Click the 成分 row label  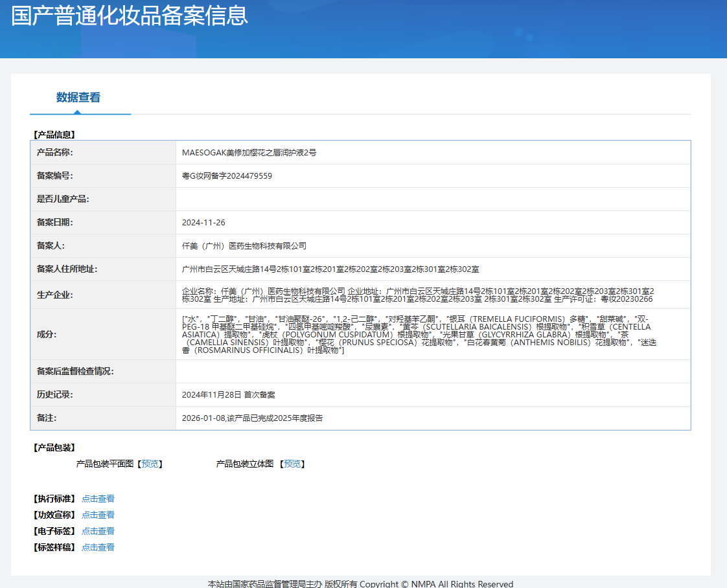[x=47, y=334]
